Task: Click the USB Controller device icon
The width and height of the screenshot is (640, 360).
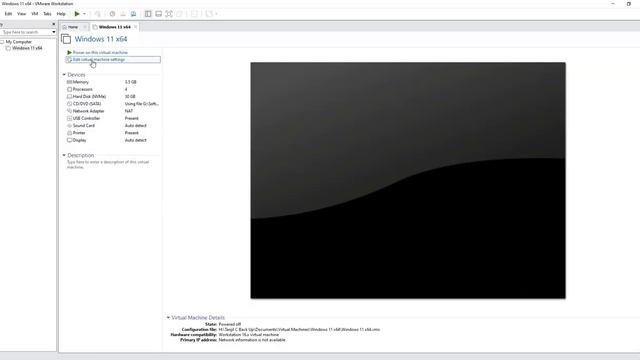Action: tap(69, 118)
